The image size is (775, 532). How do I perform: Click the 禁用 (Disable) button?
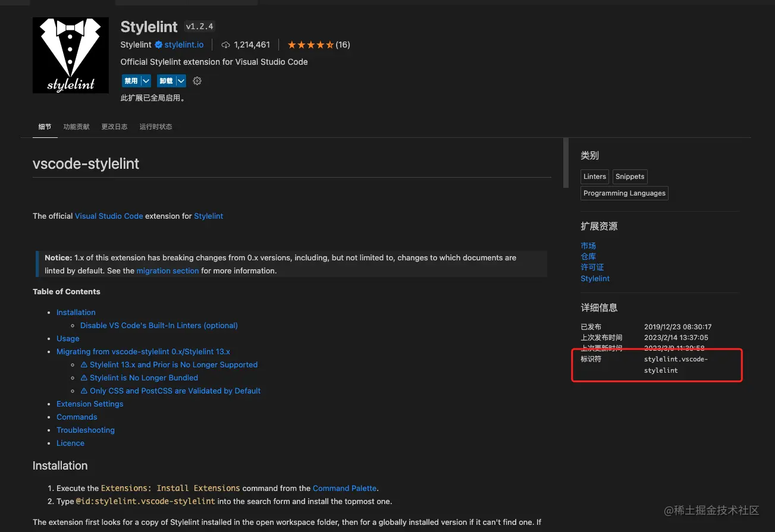(131, 81)
